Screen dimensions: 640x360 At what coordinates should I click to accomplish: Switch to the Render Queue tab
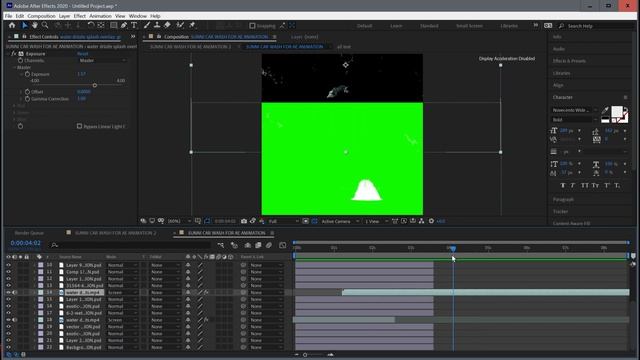tap(29, 233)
